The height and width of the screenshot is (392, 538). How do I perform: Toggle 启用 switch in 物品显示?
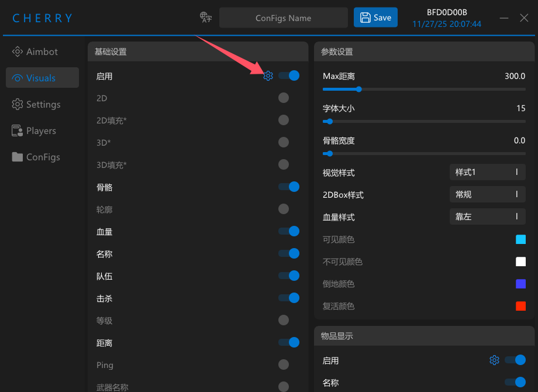[515, 360]
